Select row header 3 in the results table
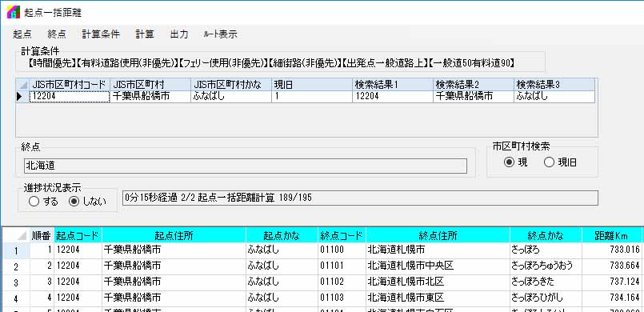Screen dimensions: 644x312 (x=16, y=282)
